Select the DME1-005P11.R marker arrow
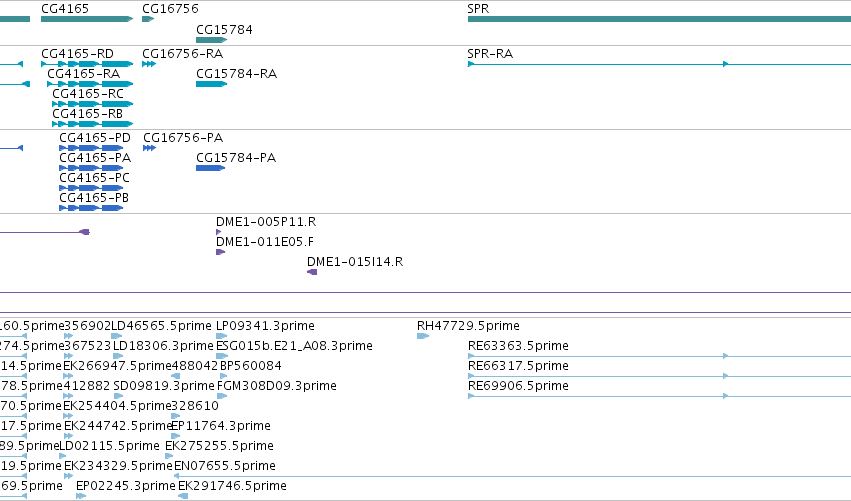The height and width of the screenshot is (501, 851). [x=219, y=232]
